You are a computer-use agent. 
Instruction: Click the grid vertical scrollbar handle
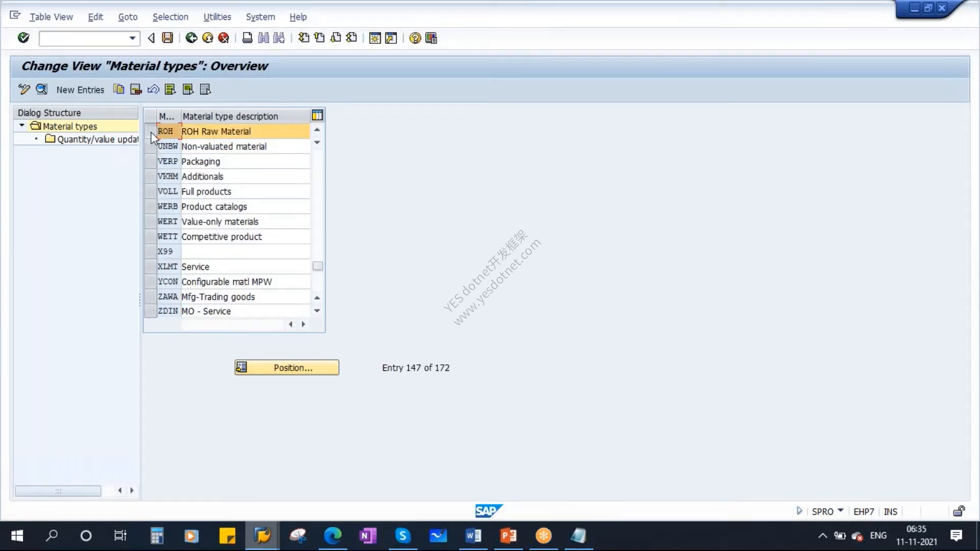click(x=317, y=266)
